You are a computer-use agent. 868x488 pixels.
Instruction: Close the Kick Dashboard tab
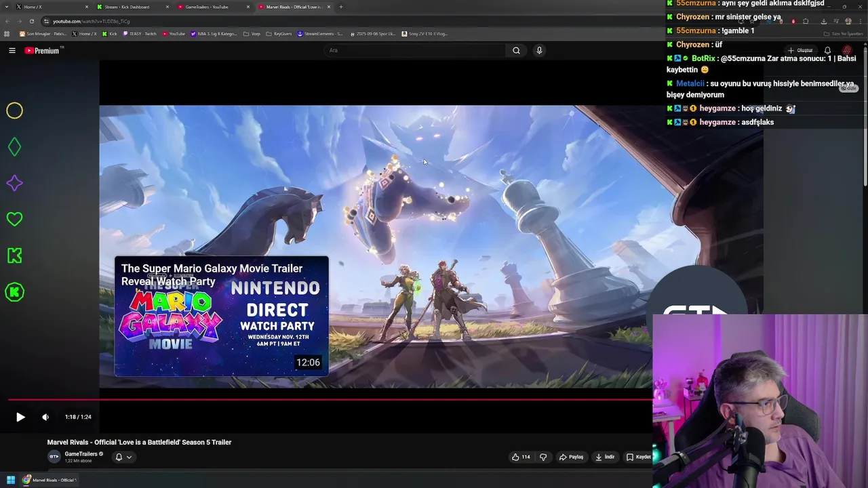tap(167, 7)
